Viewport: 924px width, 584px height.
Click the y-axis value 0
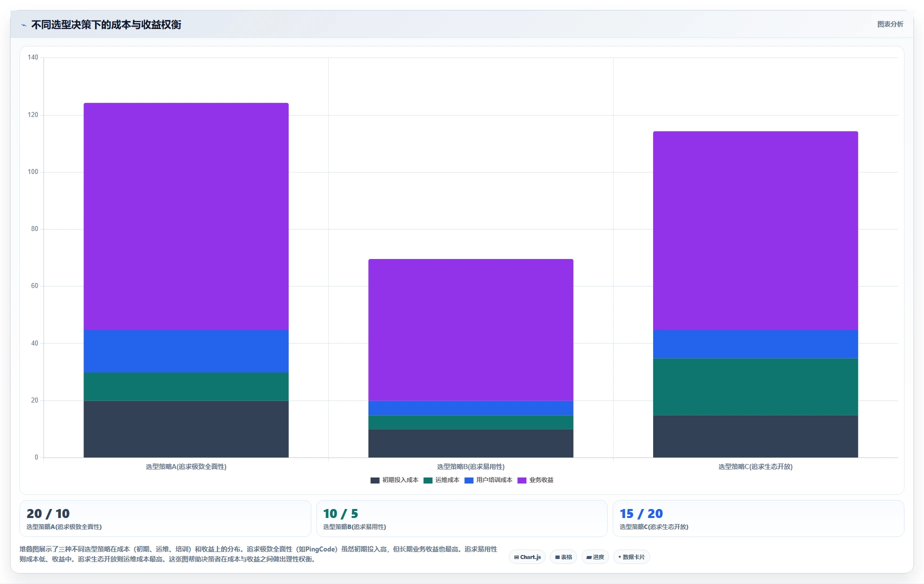(x=36, y=457)
